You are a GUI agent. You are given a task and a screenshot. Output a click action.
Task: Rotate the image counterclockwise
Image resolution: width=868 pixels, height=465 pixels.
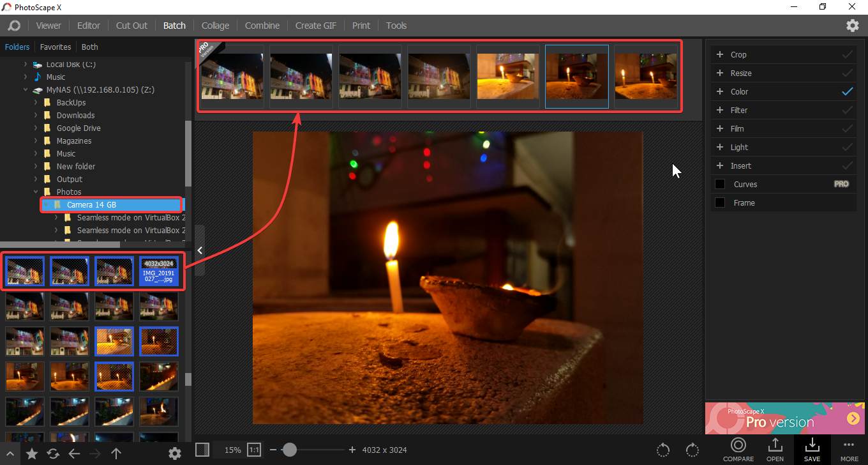tap(663, 450)
